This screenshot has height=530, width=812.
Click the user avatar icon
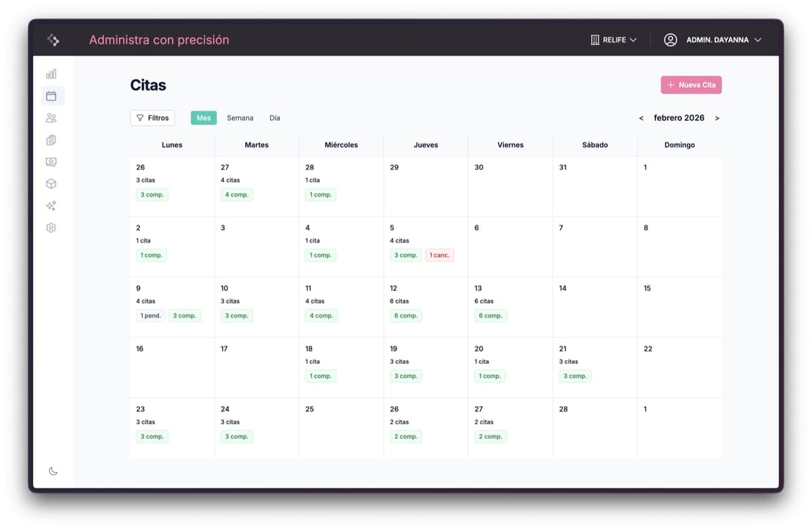tap(671, 40)
